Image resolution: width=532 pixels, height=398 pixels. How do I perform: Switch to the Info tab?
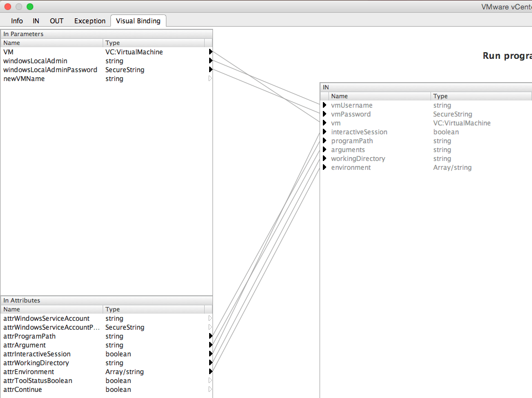pos(17,21)
